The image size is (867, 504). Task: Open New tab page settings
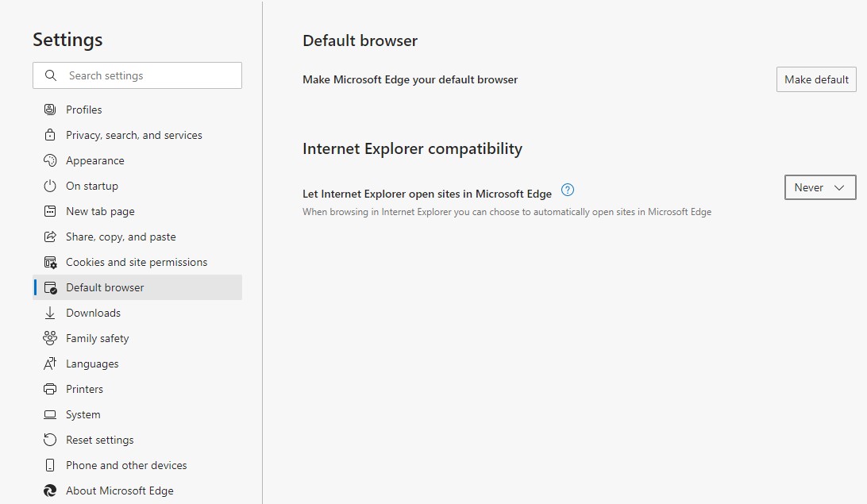coord(137,211)
